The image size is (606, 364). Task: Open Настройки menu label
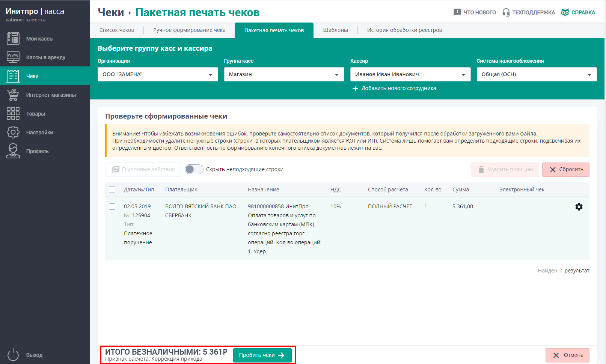39,132
